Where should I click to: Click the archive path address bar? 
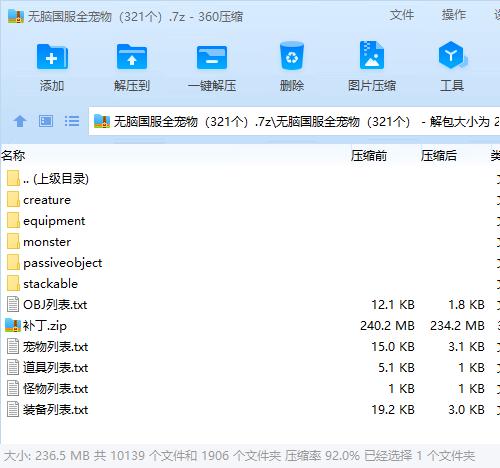coord(294,121)
